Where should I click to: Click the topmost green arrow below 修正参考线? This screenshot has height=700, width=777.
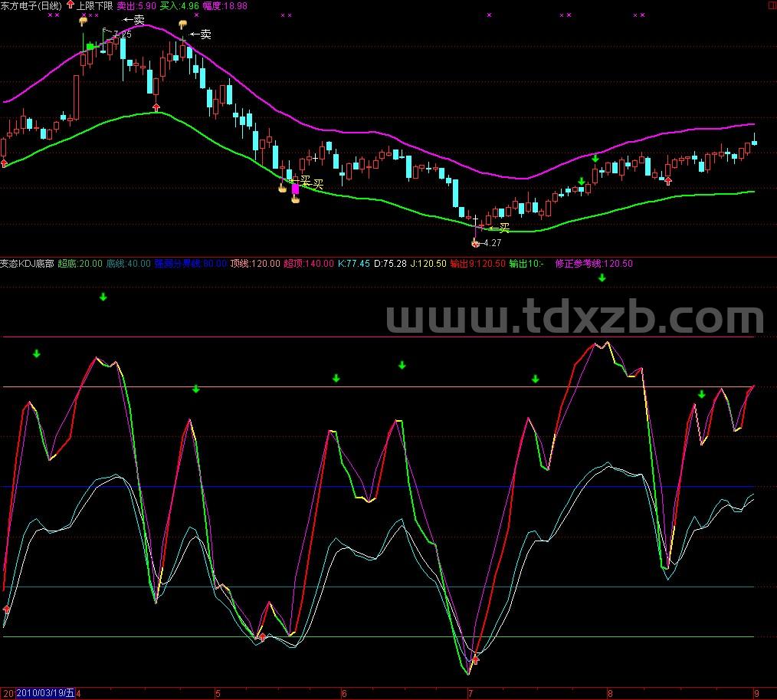(x=602, y=278)
